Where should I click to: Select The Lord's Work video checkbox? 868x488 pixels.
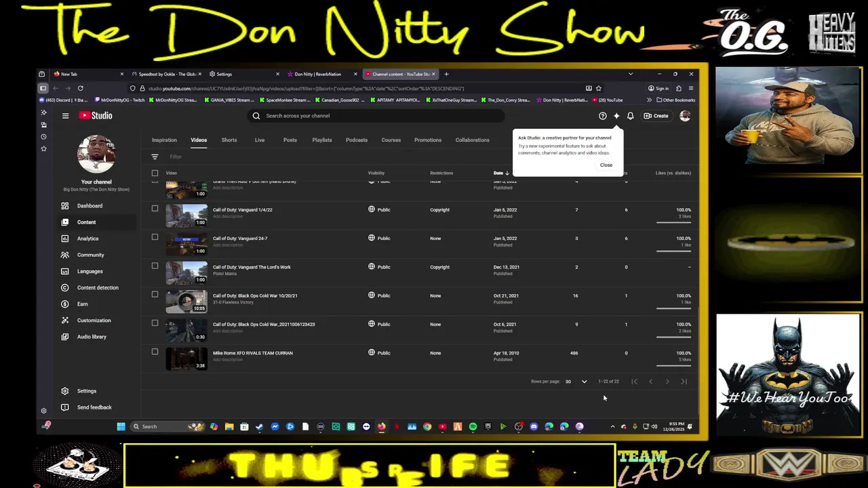(x=155, y=266)
